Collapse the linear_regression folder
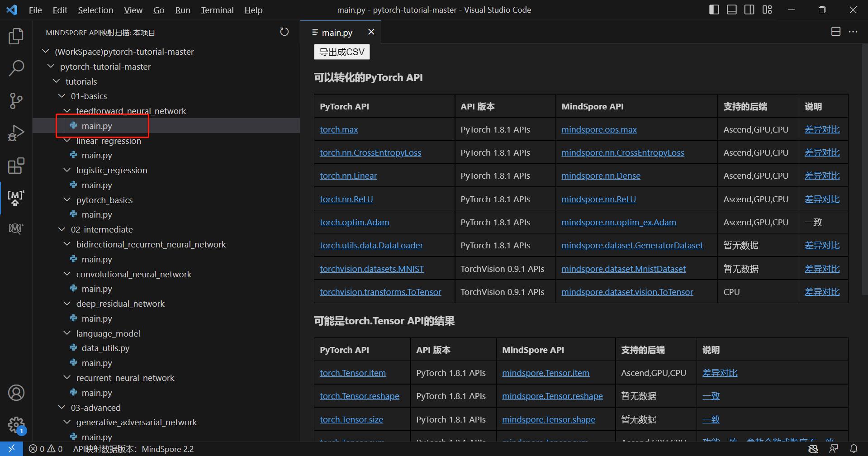Screen dimensions: 868x456 (x=67, y=141)
